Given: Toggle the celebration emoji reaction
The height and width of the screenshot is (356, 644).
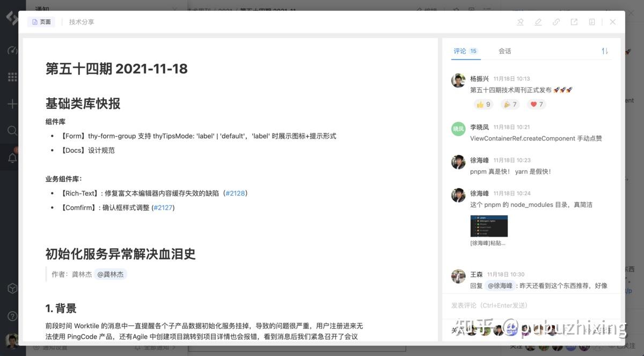Looking at the screenshot, I should coord(509,104).
